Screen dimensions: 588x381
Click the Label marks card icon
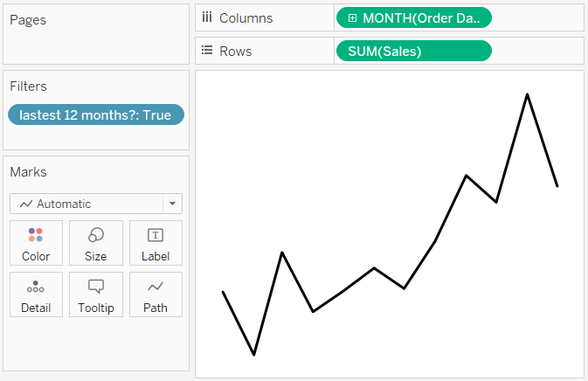tap(156, 235)
